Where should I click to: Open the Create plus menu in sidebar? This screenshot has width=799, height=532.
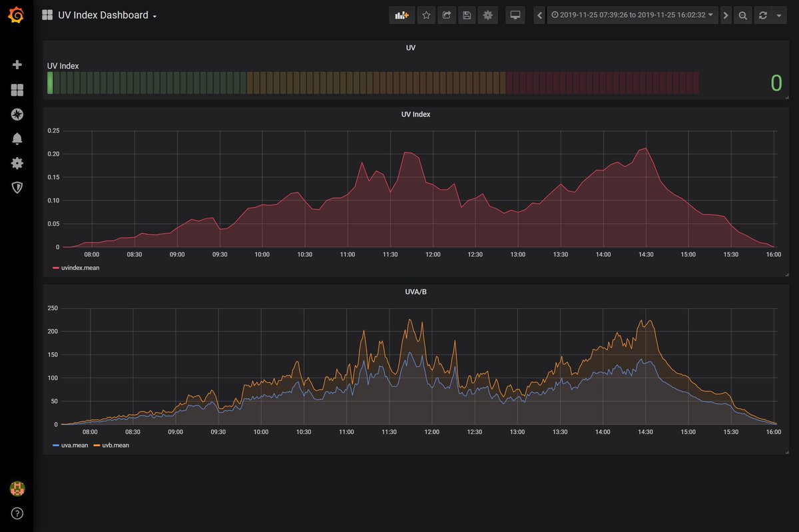coord(17,65)
